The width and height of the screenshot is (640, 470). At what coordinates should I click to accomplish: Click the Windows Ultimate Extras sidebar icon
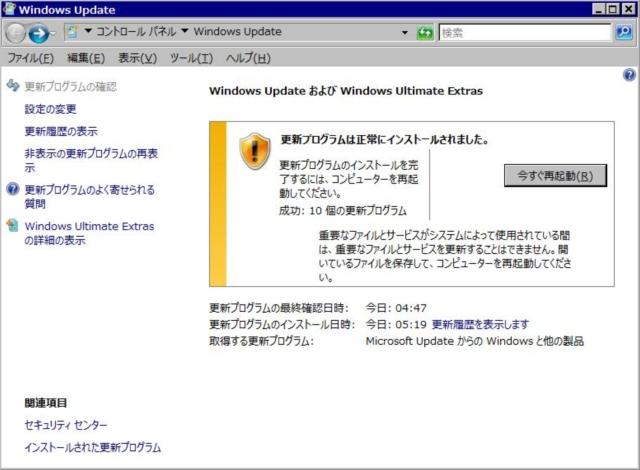[x=13, y=225]
